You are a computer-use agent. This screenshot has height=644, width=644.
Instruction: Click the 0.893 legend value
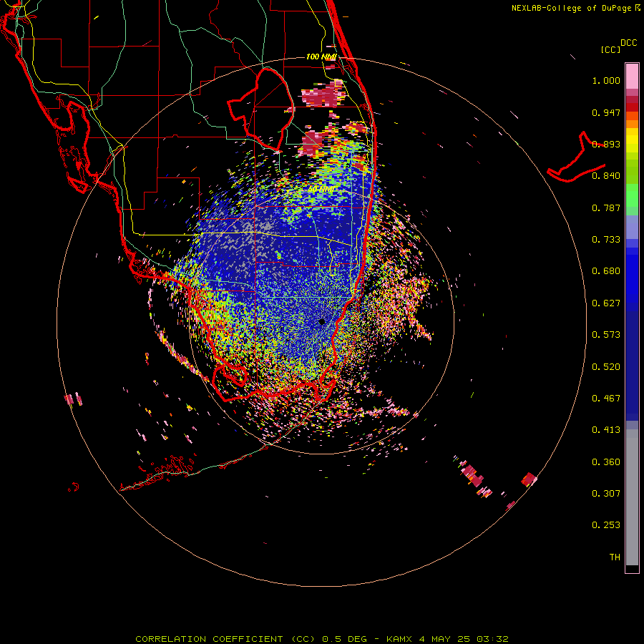(606, 144)
